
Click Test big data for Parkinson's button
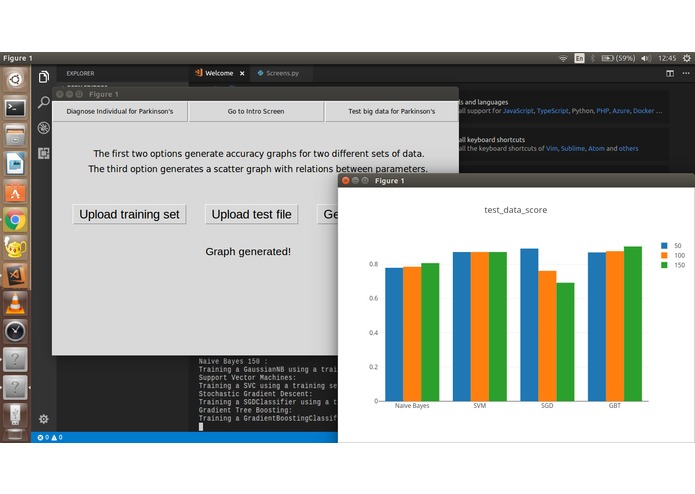click(x=391, y=111)
